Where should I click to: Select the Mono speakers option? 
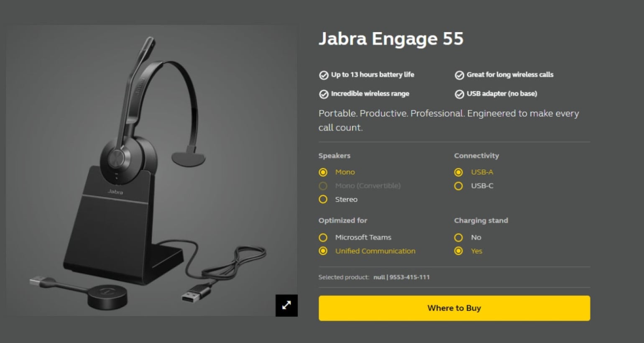pos(323,172)
